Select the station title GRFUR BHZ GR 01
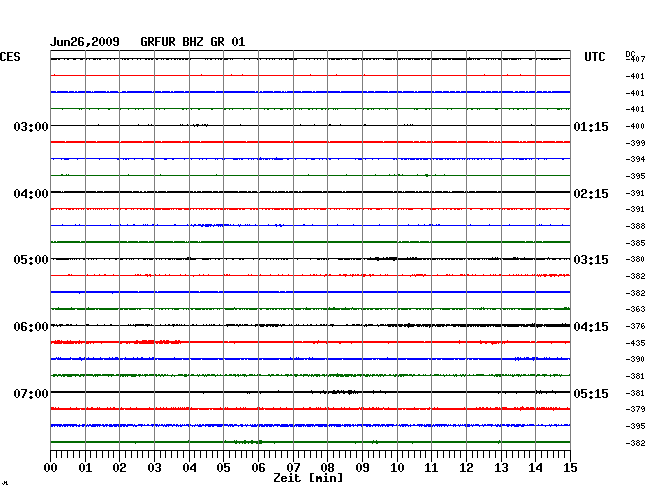The width and height of the screenshot is (650, 494). 193,42
